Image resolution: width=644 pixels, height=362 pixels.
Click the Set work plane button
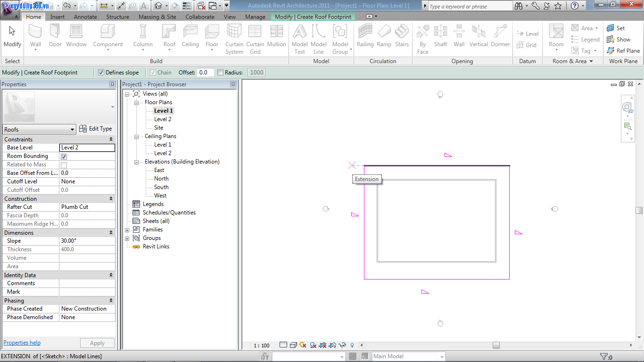[616, 28]
